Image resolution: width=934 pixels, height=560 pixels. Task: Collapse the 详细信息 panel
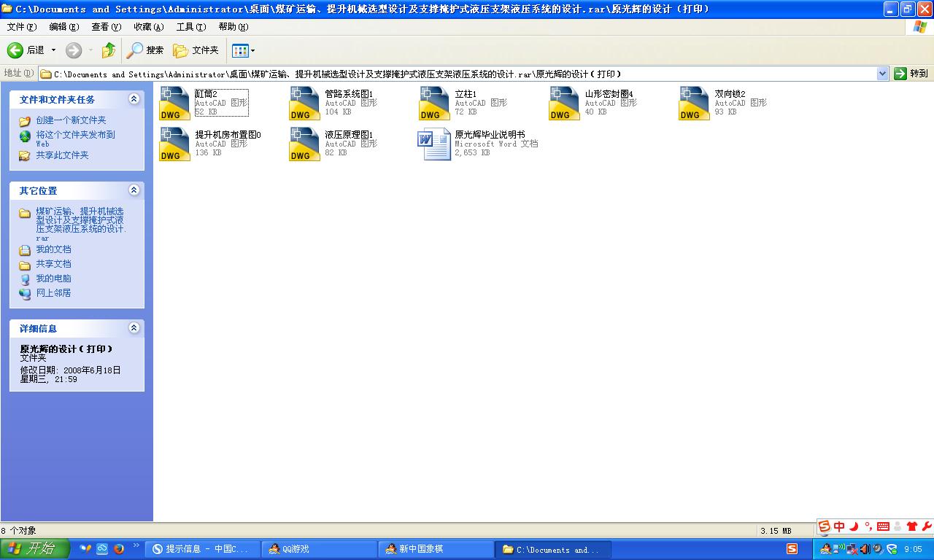pos(134,328)
